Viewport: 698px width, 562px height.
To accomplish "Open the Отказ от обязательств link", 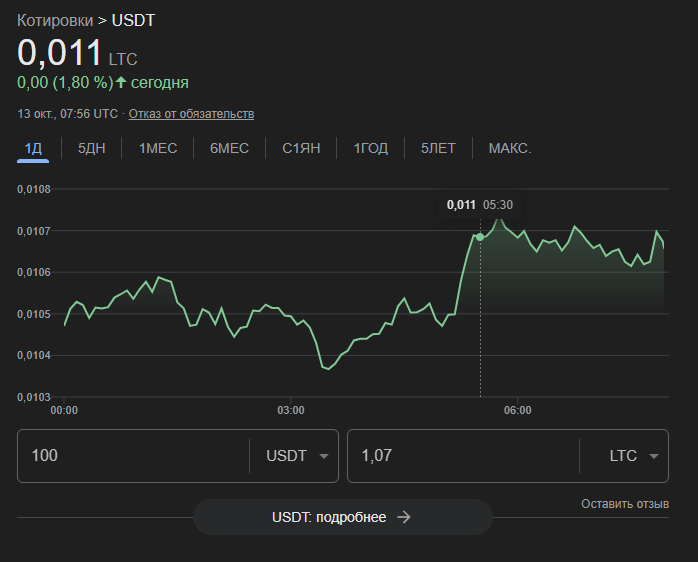I will (191, 114).
